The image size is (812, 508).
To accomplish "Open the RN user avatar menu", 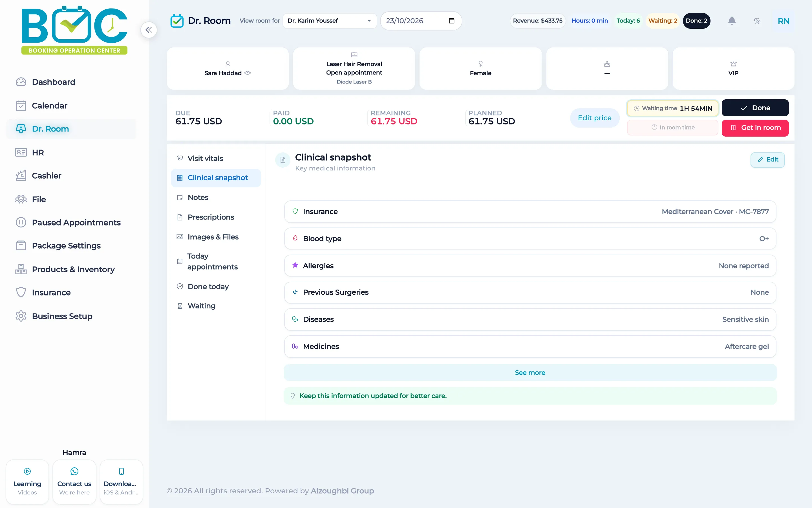I will 784,21.
